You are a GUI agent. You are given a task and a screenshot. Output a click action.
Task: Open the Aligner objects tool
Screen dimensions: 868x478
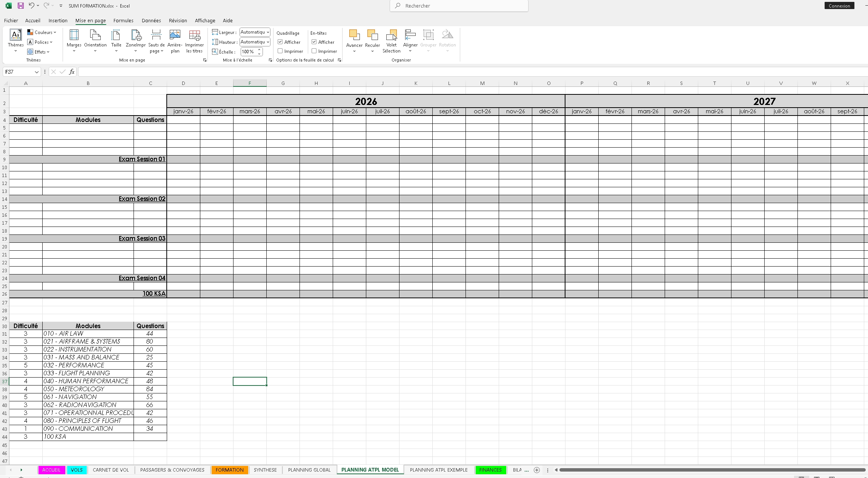pyautogui.click(x=410, y=41)
